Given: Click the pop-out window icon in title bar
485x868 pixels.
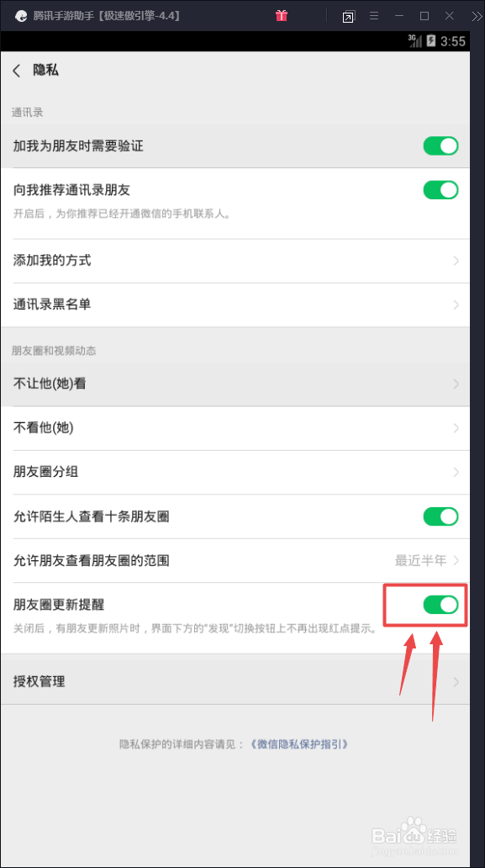Looking at the screenshot, I should [348, 17].
